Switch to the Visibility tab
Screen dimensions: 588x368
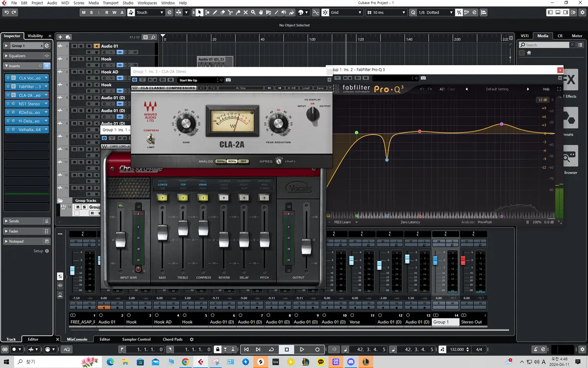click(35, 36)
